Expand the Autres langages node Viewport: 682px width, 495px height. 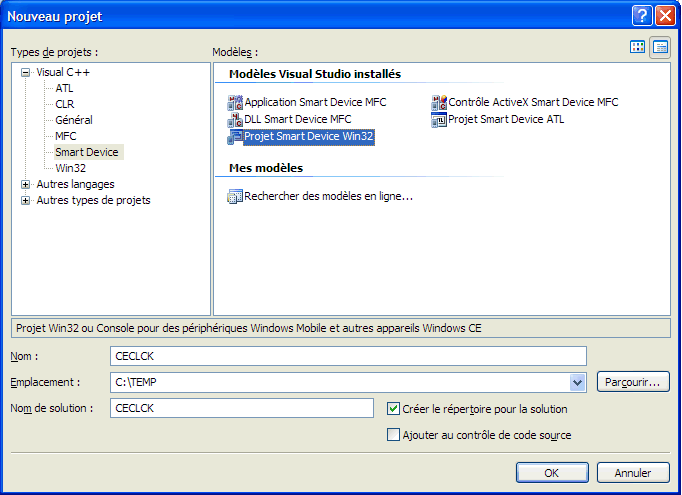[x=26, y=184]
